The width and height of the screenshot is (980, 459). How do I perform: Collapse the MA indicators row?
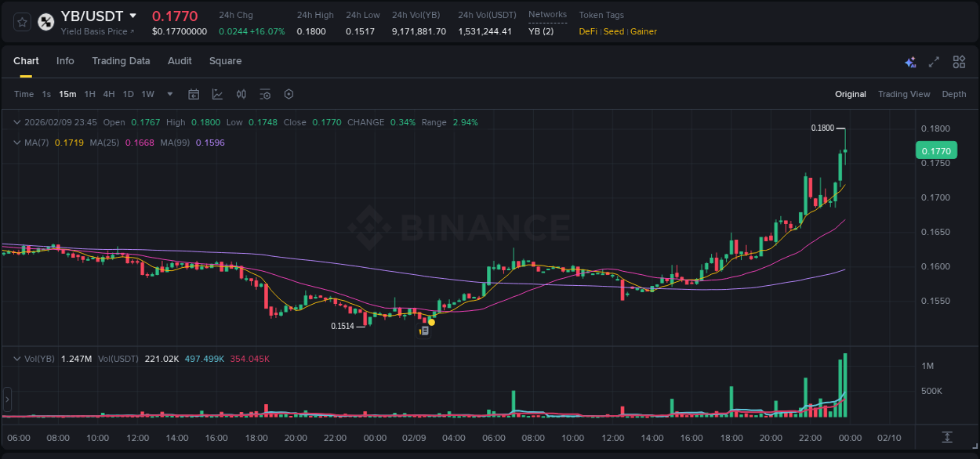pyautogui.click(x=17, y=143)
